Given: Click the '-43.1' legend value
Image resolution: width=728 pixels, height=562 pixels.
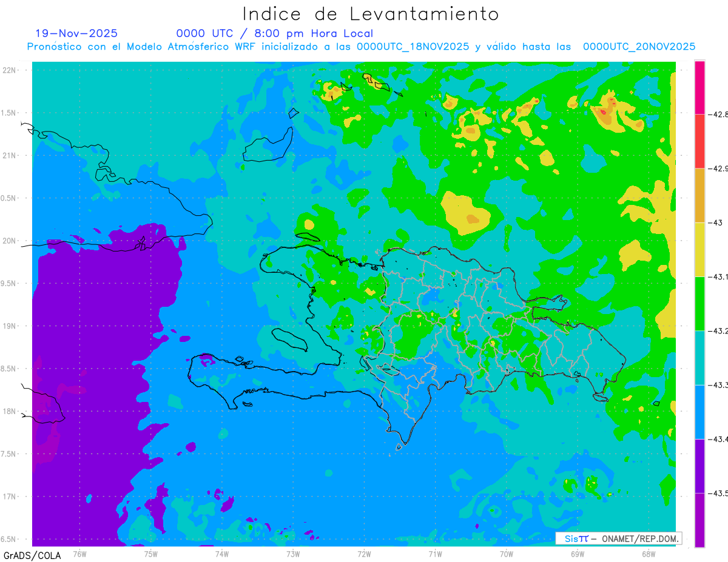Looking at the screenshot, I should [x=718, y=276].
